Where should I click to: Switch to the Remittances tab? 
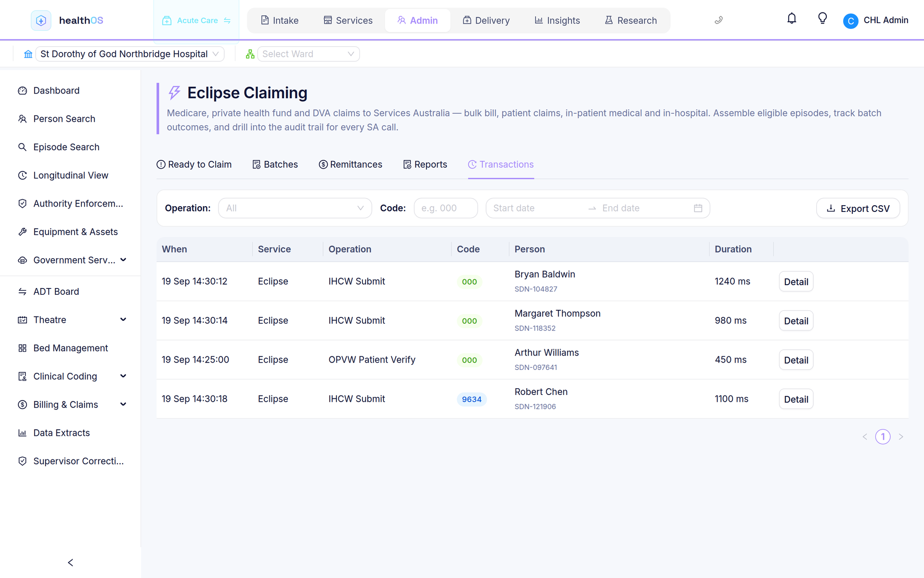click(x=350, y=164)
